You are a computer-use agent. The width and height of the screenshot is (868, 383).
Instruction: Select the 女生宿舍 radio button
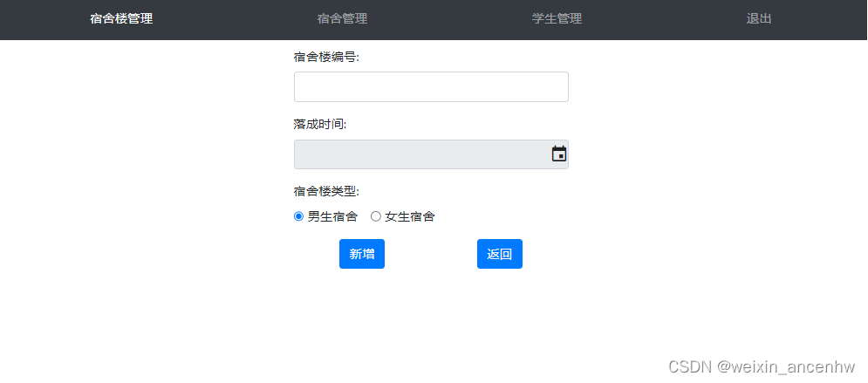pyautogui.click(x=375, y=216)
